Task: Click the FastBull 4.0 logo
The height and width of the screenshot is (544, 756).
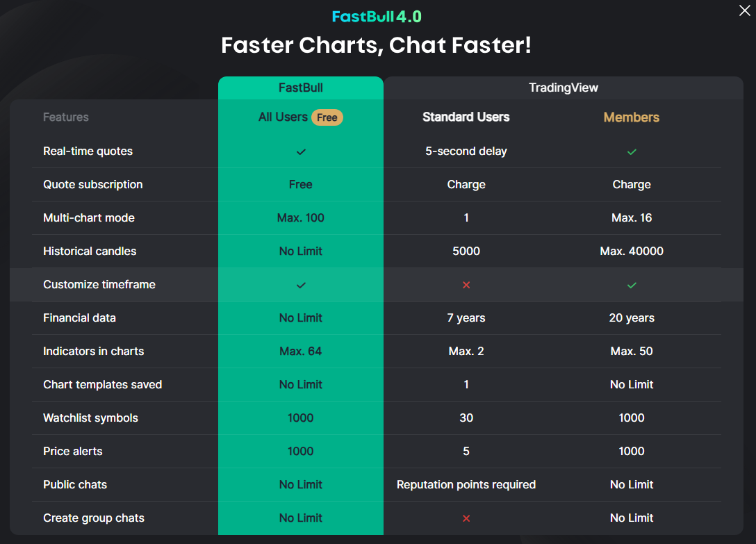Action: [x=377, y=15]
